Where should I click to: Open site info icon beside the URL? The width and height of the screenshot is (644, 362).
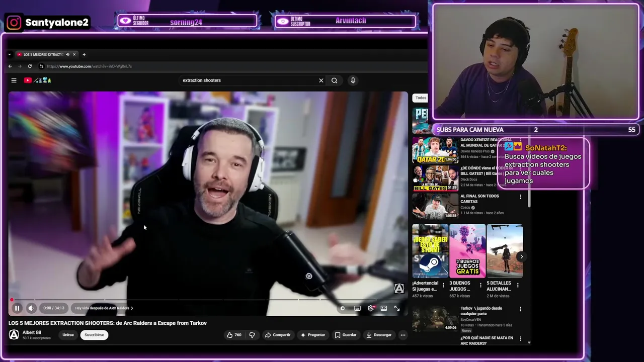tap(41, 66)
